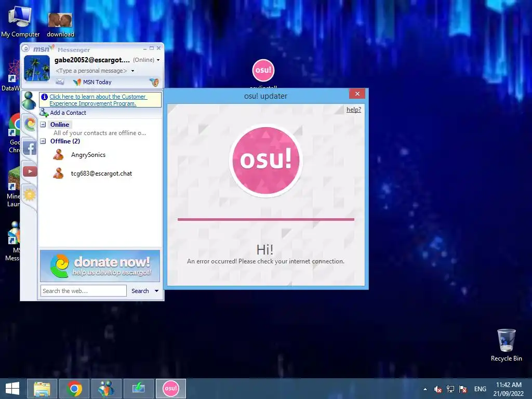
Task: Close the osu! updater window
Action: (357, 94)
